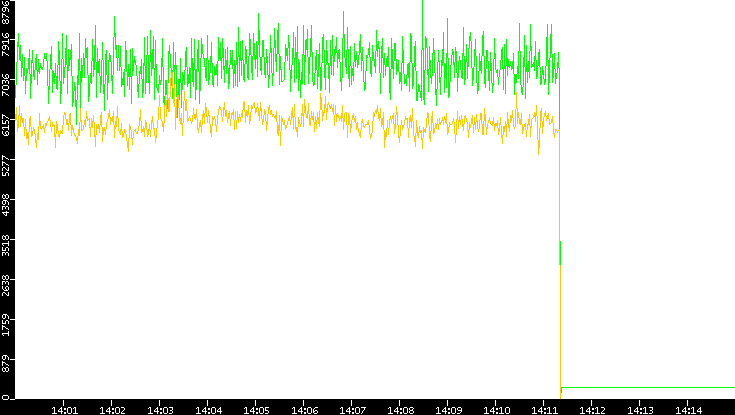Viewport: 735px width, 415px height.
Task: Select the 6157 y-axis value label
Action: [x=7, y=125]
